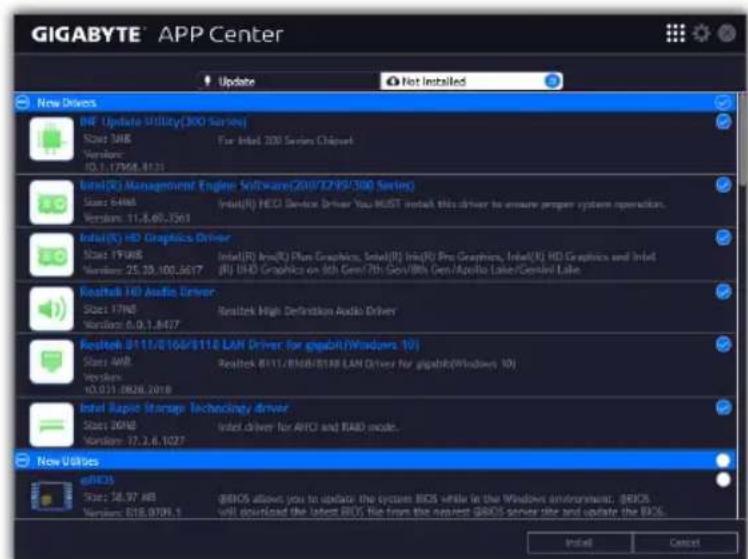
Task: Click the Cancel button
Action: click(685, 542)
